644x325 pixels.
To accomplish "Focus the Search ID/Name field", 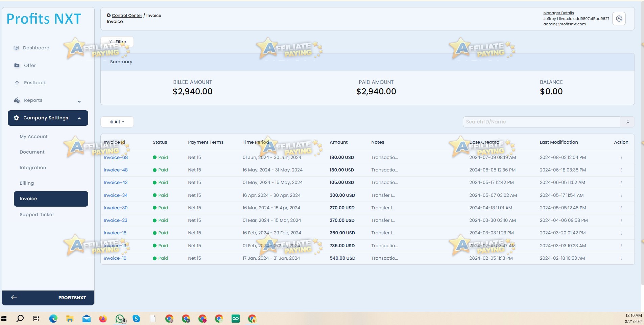I will [542, 122].
